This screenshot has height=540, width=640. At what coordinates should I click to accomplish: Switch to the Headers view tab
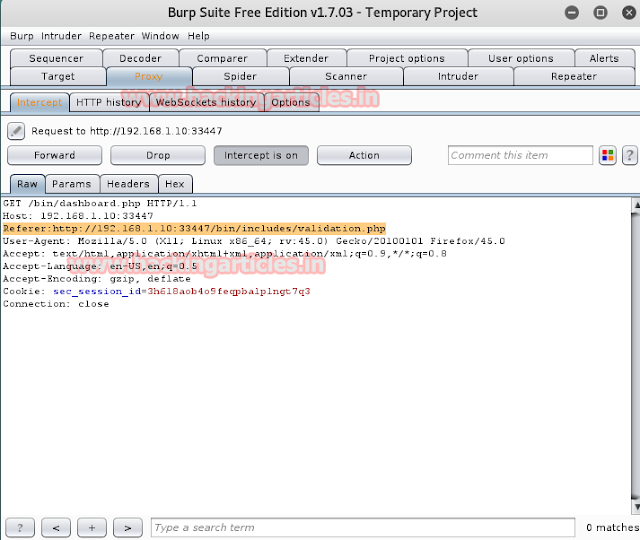129,184
